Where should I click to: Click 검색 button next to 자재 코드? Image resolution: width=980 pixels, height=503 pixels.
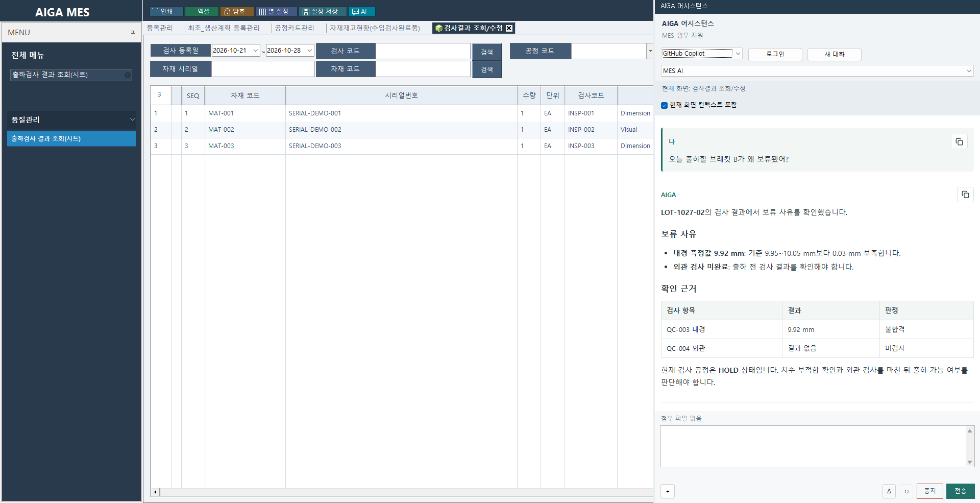487,69
